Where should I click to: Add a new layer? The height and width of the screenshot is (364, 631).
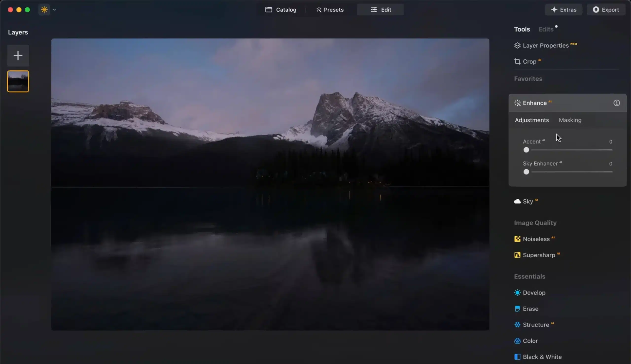click(18, 55)
